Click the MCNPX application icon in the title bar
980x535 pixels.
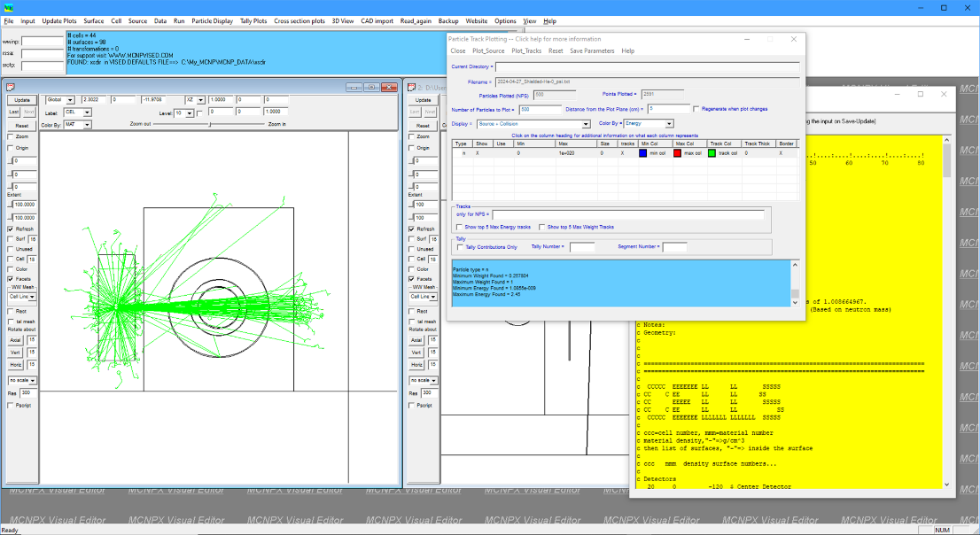coord(7,7)
